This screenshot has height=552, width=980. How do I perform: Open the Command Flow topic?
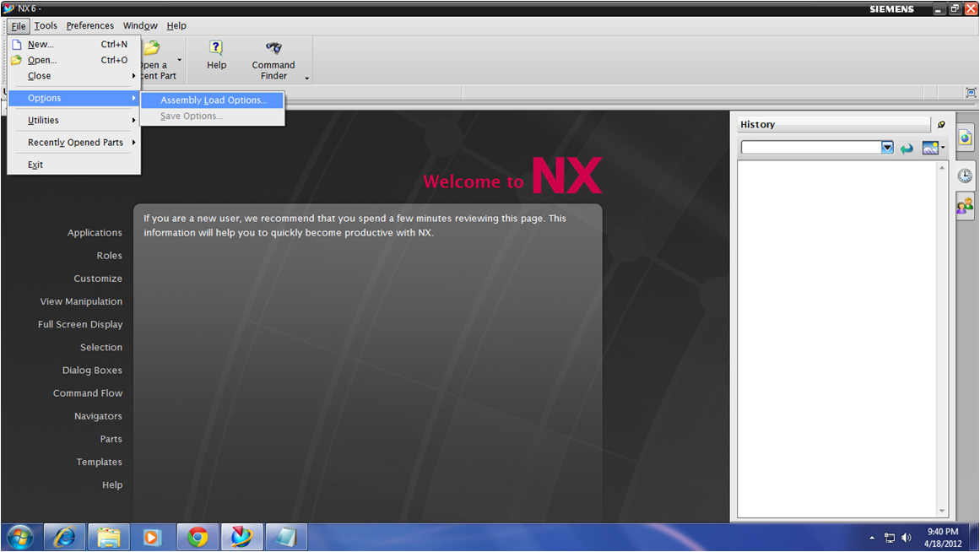[x=88, y=393]
